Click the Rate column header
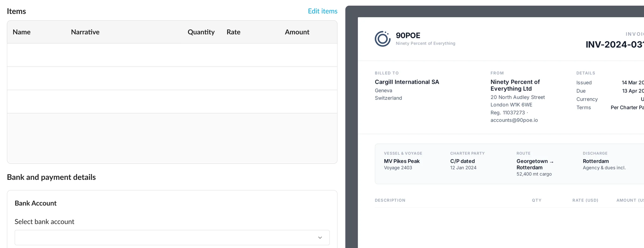The height and width of the screenshot is (248, 644). (x=234, y=32)
